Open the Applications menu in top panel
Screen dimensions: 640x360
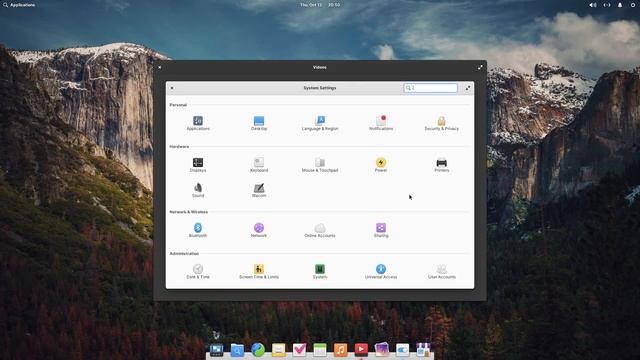(19, 5)
